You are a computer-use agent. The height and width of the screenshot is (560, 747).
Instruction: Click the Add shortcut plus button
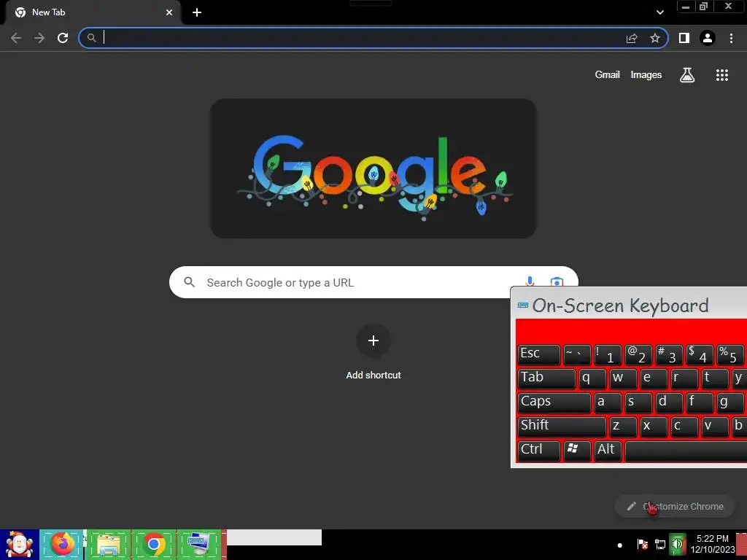point(373,341)
